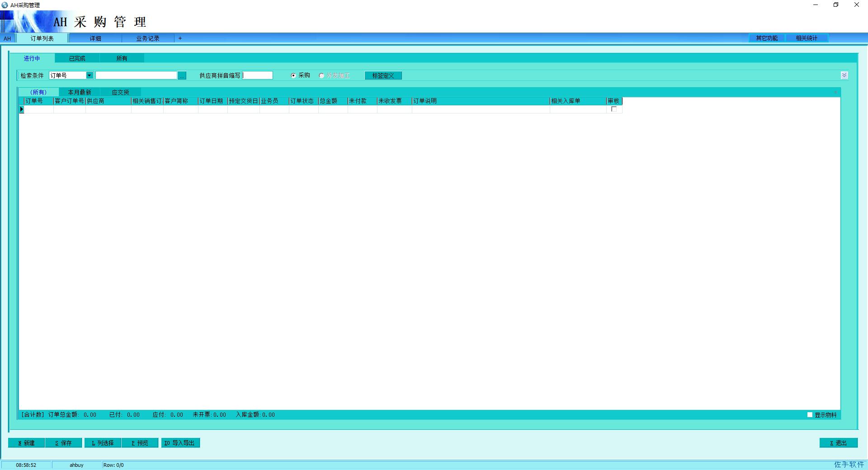Click the ellipsis search button
The height and width of the screenshot is (470, 868).
click(182, 75)
